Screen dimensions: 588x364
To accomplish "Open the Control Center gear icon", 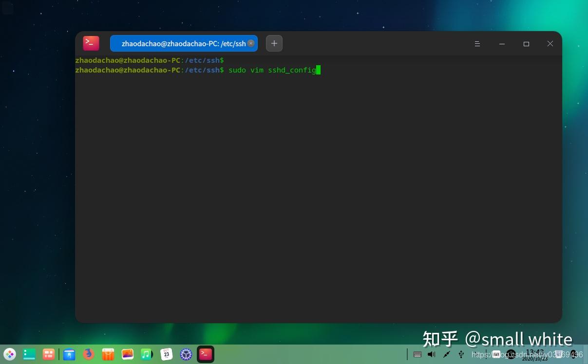I will [x=186, y=354].
